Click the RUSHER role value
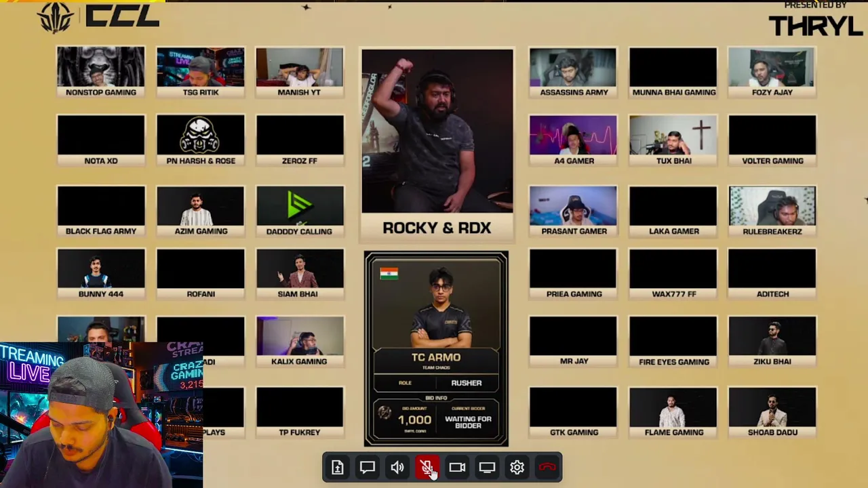This screenshot has height=488, width=868. 467,383
